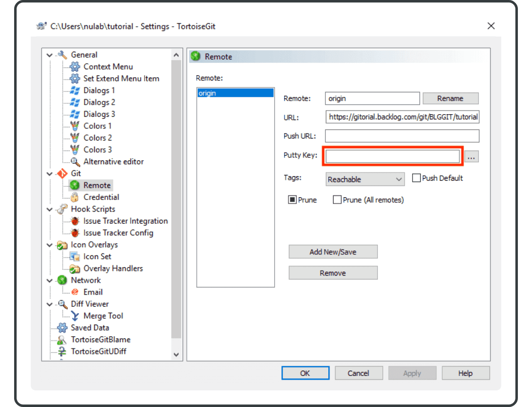532x407 pixels.
Task: Click the settings tree scrollbar down arrow
Action: click(x=176, y=355)
